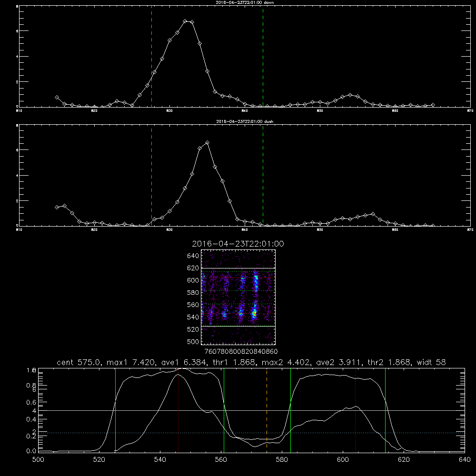The image size is (476, 476).
Task: Click the peak diamond marker of dawn curve
Action: point(185,21)
